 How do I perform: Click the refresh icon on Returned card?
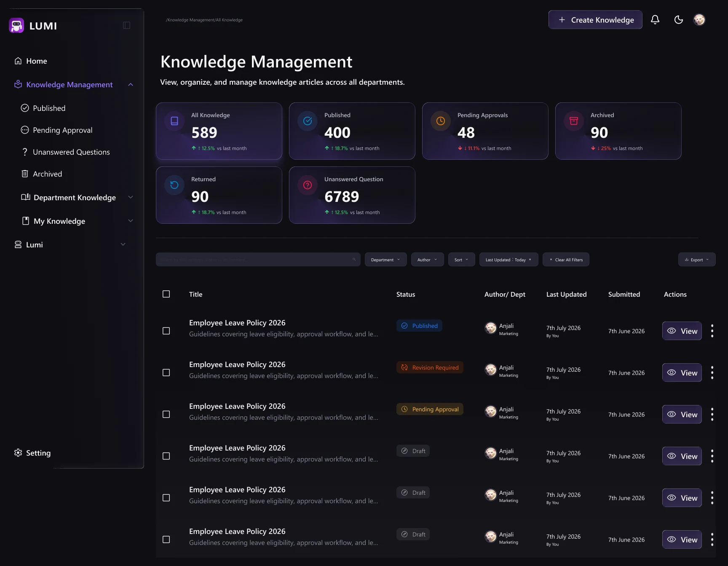pyautogui.click(x=174, y=185)
